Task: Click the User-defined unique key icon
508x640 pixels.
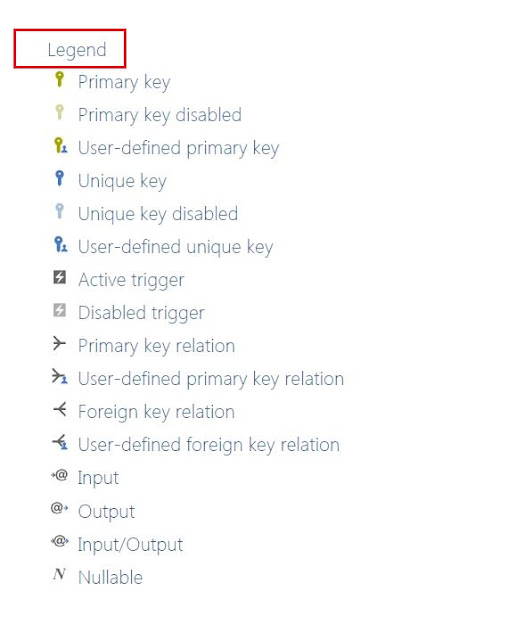Action: [61, 244]
